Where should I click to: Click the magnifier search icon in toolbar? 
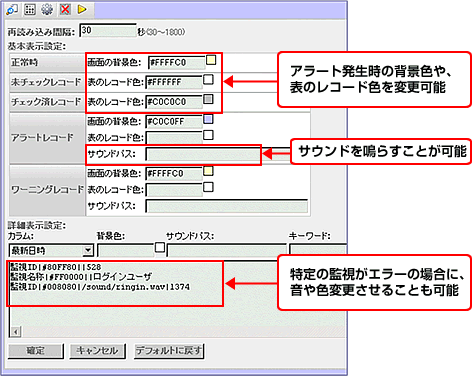(x=12, y=9)
